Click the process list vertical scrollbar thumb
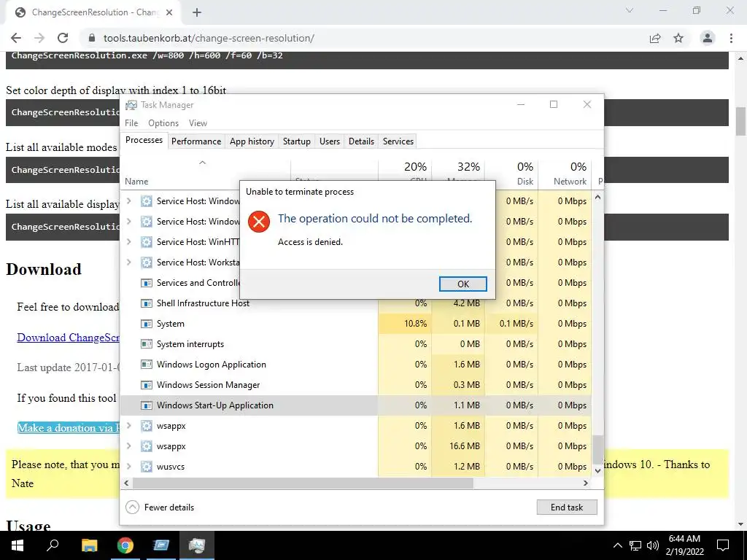Image resolution: width=747 pixels, height=560 pixels. [597, 448]
